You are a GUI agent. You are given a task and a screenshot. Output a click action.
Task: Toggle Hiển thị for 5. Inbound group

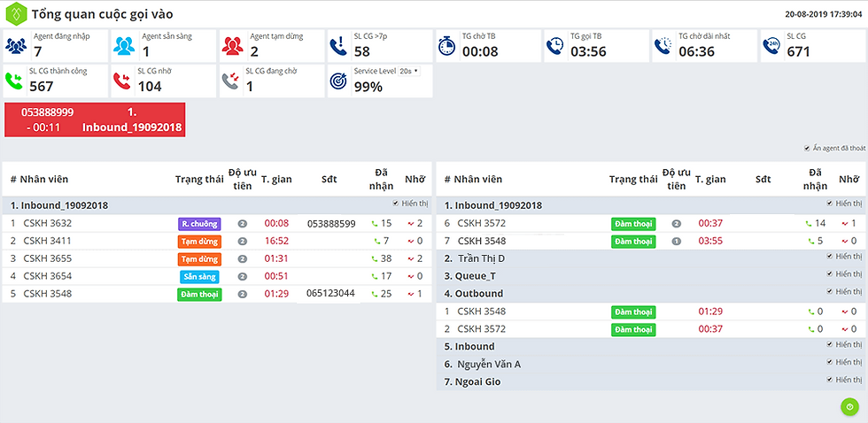pos(830,344)
